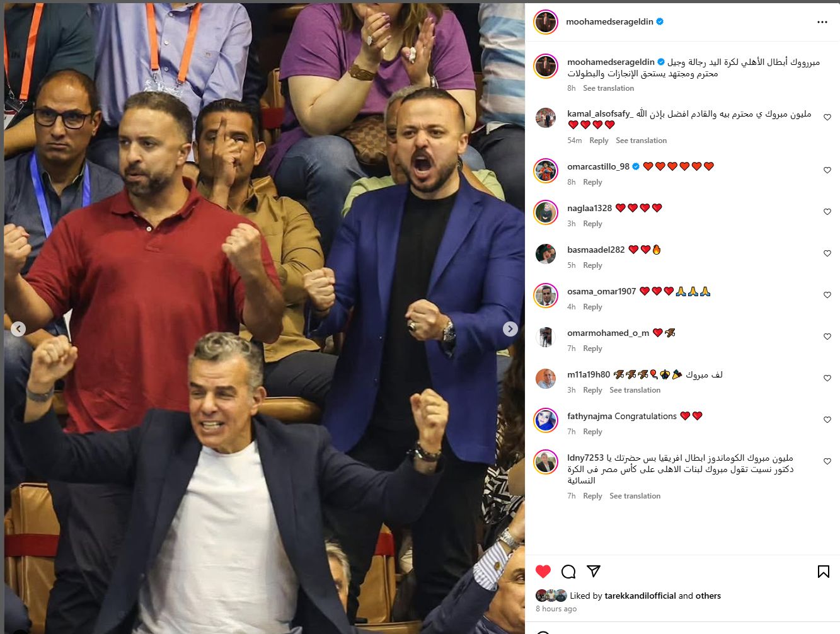The height and width of the screenshot is (634, 840).
Task: Open moohamedserageldin profile picture in header
Action: [x=546, y=22]
